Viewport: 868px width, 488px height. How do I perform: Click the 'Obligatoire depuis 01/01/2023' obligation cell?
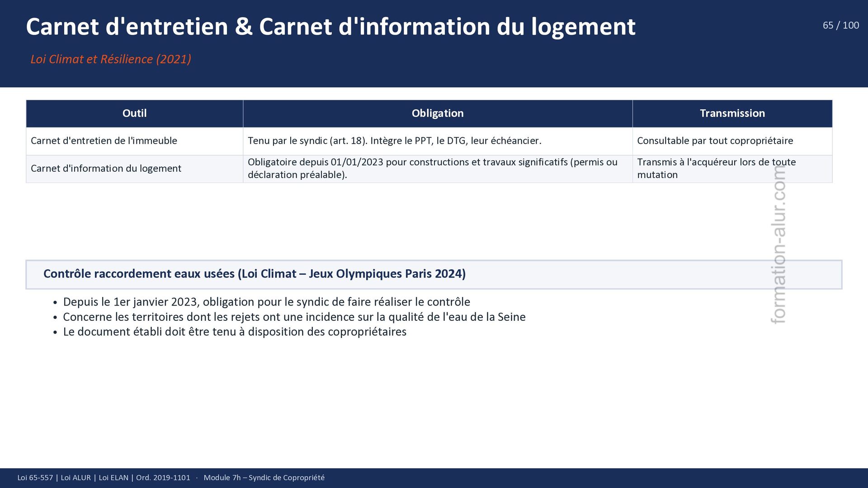coord(432,169)
